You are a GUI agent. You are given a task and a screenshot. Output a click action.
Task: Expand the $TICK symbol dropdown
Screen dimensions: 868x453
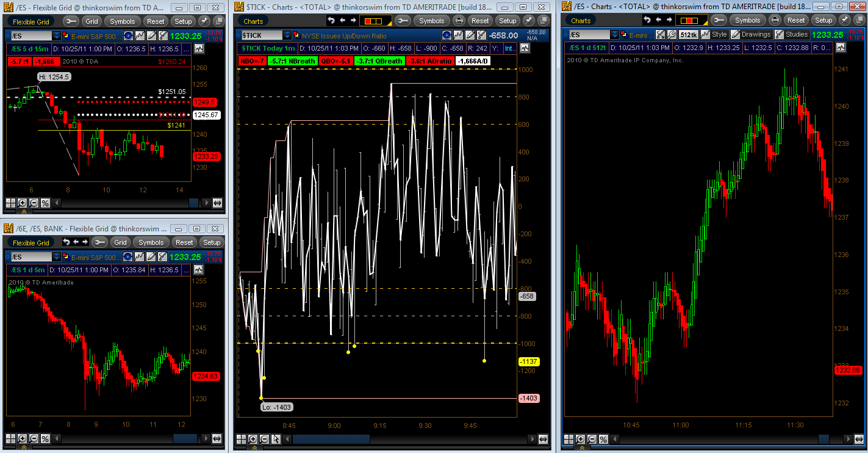tap(287, 35)
